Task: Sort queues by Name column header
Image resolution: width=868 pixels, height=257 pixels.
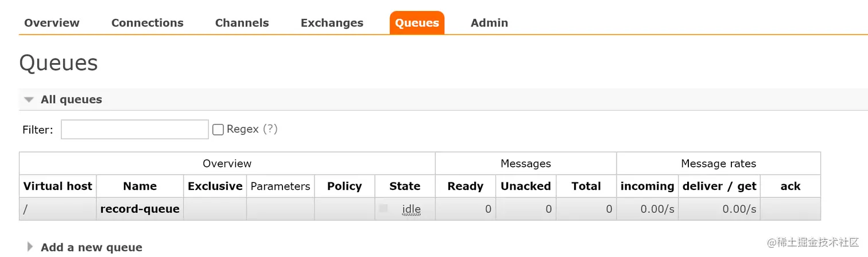Action: (139, 186)
